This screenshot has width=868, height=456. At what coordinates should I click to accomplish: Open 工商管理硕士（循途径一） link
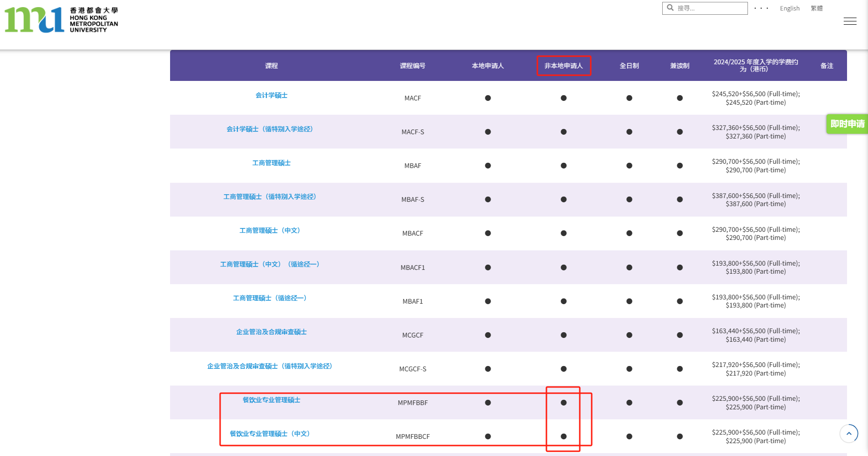coord(271,298)
